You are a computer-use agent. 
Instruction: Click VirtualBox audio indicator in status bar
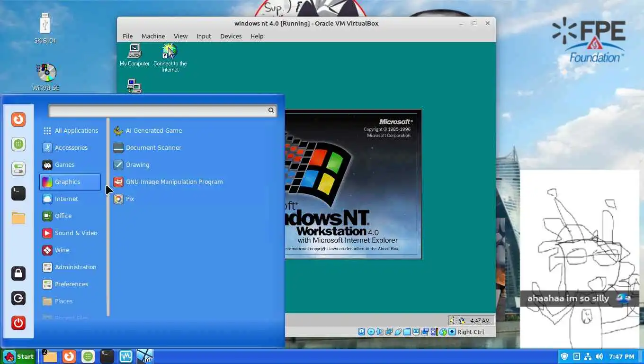pos(380,332)
